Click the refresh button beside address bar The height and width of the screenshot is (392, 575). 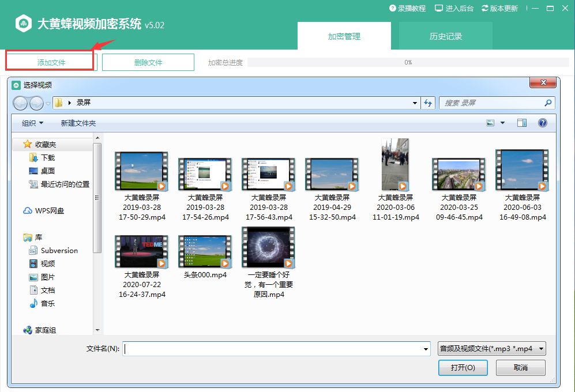coord(428,103)
